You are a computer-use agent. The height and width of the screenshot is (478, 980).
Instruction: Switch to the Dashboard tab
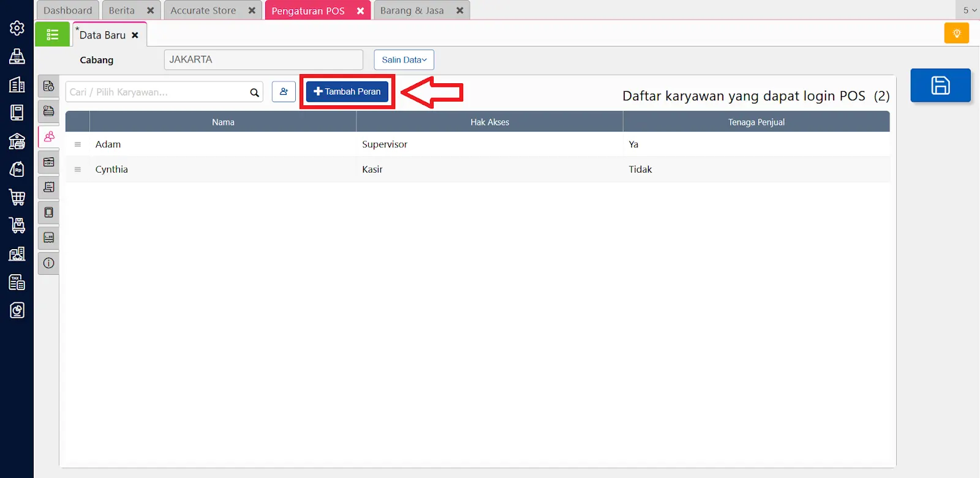coord(68,10)
